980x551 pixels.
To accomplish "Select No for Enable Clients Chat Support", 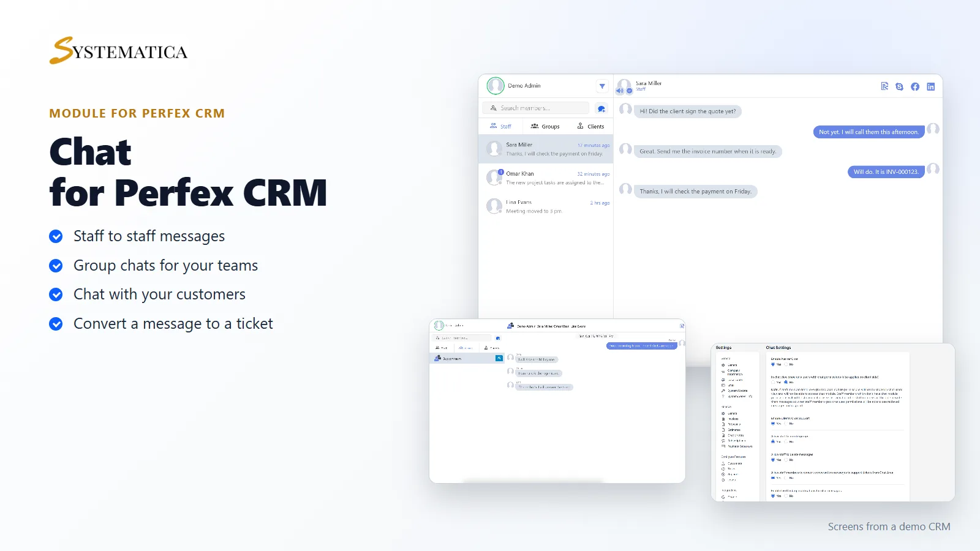I will 785,424.
